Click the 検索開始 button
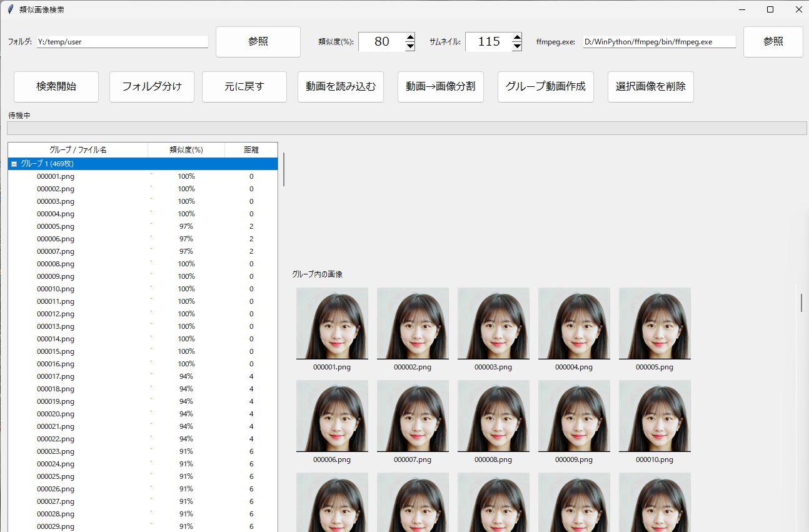The height and width of the screenshot is (532, 809). (x=56, y=87)
